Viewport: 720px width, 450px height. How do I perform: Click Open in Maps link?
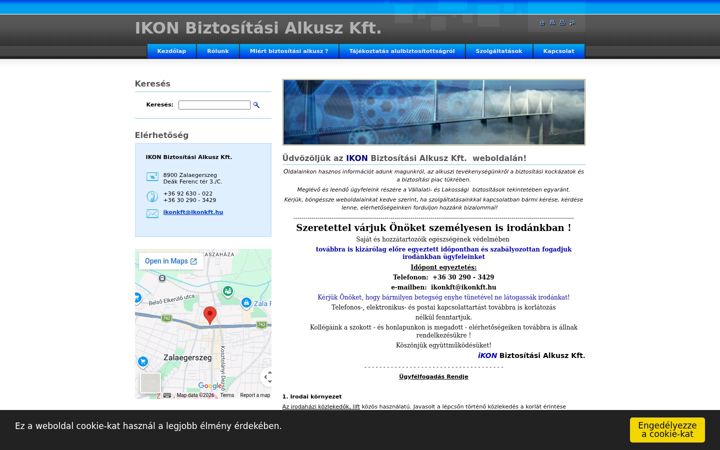point(171,261)
